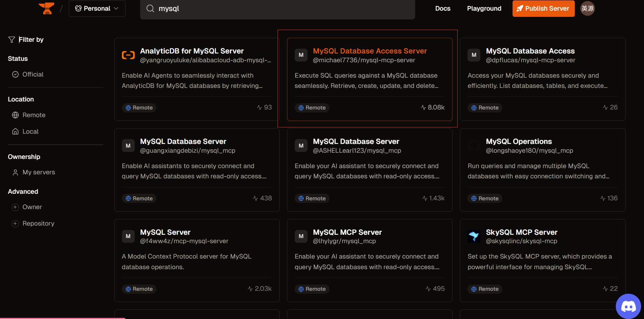Click the MySQL Operations avatar icon
Viewport: 644px width, 319px height.
click(474, 145)
